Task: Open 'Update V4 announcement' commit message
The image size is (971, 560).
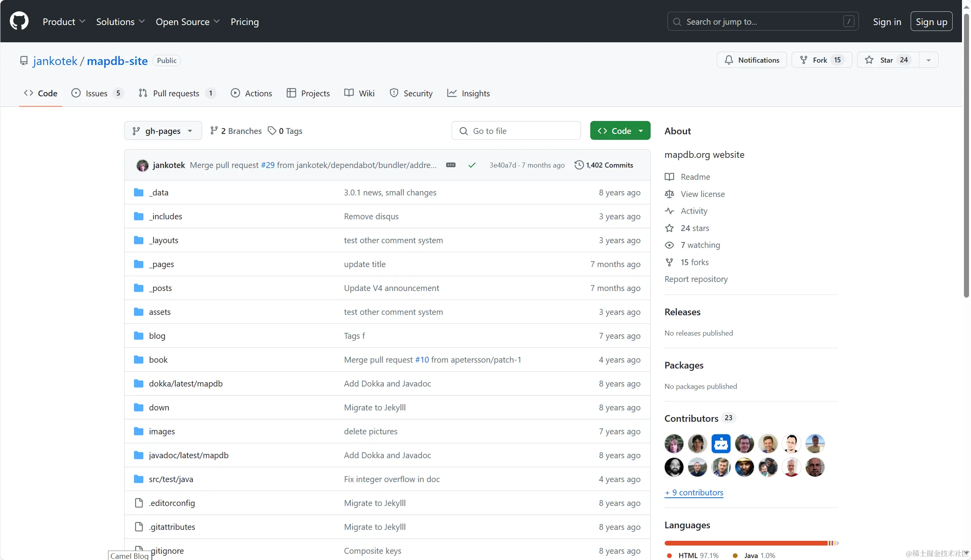Action: pyautogui.click(x=391, y=288)
